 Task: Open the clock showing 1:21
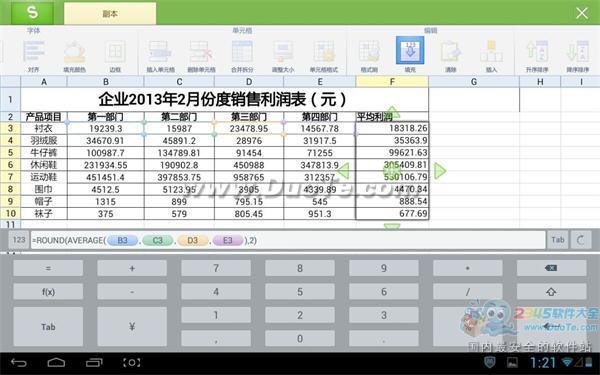pyautogui.click(x=543, y=362)
